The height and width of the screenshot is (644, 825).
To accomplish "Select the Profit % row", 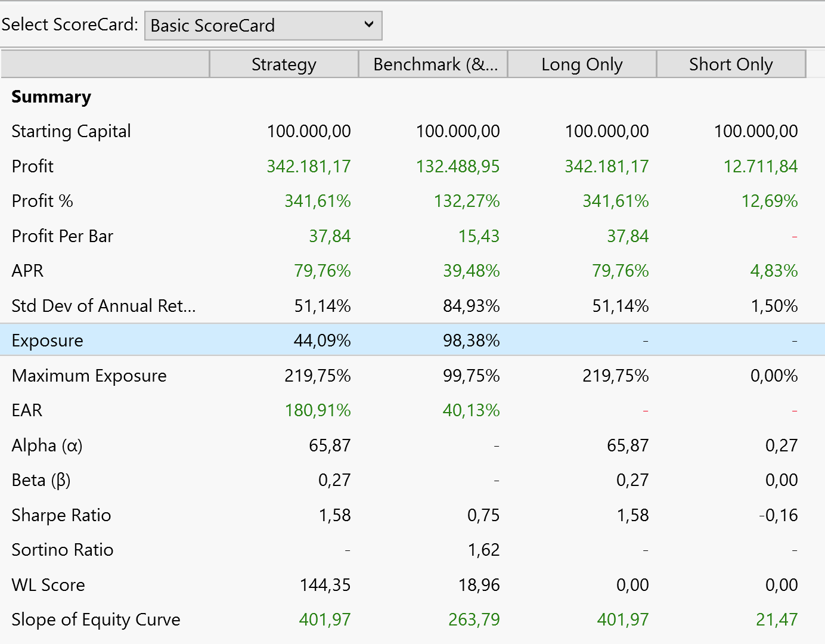I will click(42, 201).
